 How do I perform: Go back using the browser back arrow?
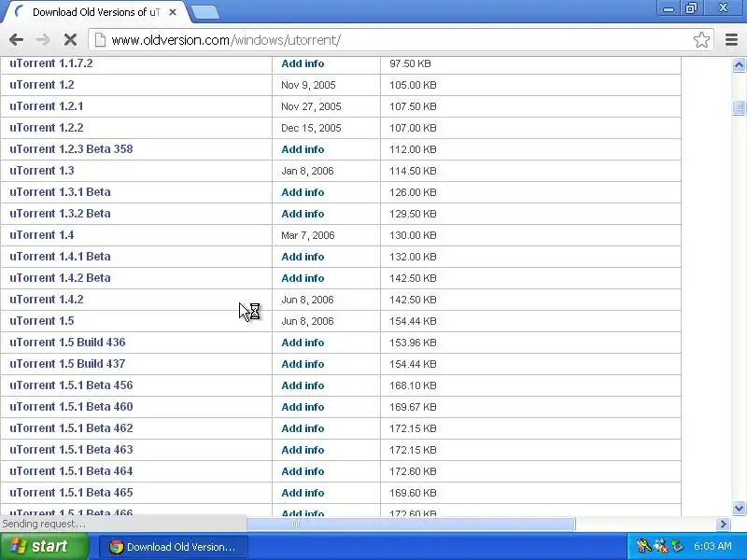click(x=16, y=39)
